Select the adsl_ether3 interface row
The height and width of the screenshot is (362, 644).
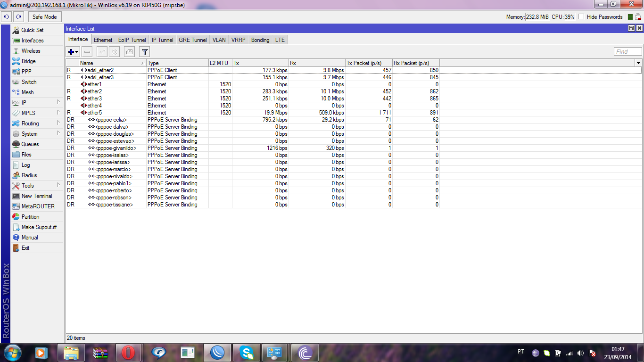[354, 77]
